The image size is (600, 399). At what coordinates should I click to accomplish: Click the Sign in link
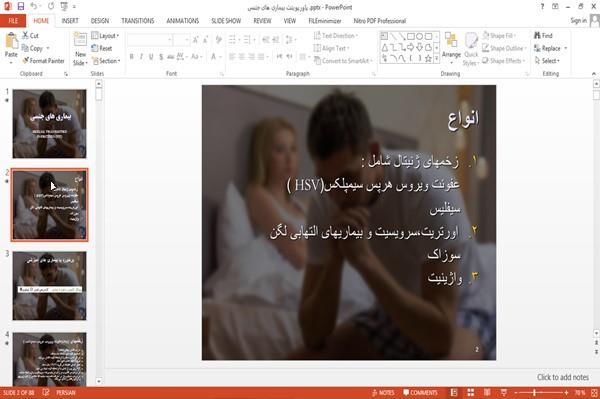(578, 21)
